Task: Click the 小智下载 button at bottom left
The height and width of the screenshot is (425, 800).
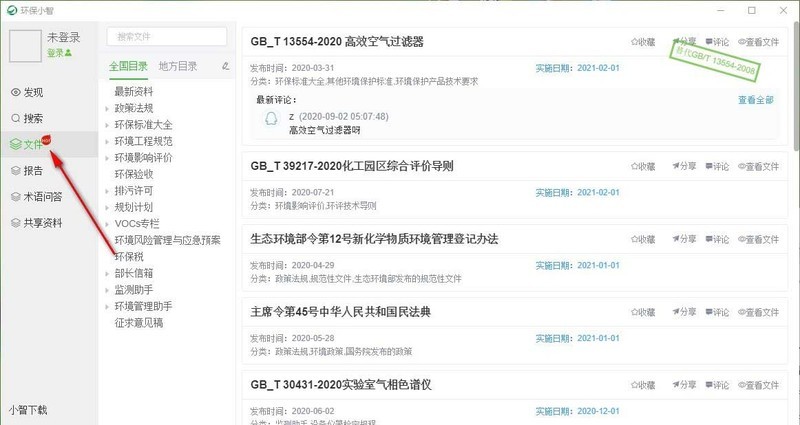Action: tap(28, 410)
